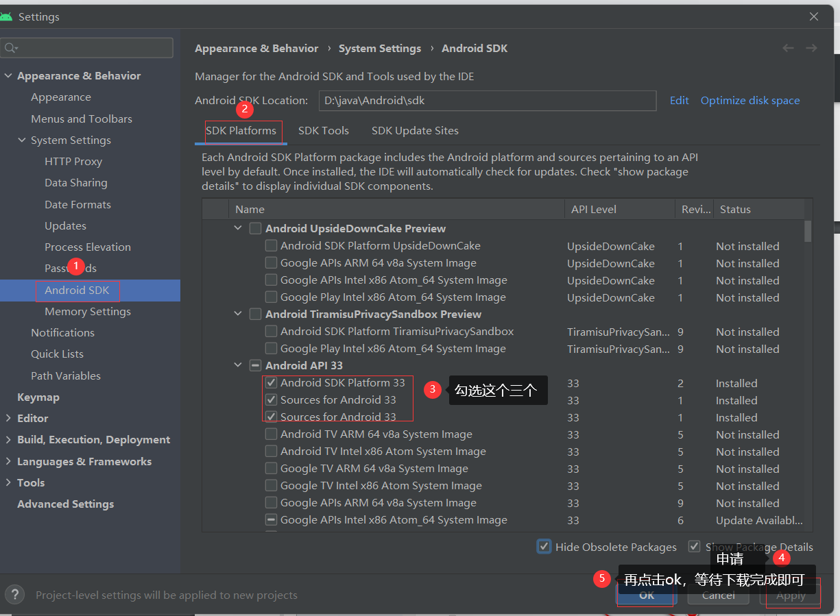Expand Build, Execution, Deployment section
The width and height of the screenshot is (840, 616).
coord(8,439)
